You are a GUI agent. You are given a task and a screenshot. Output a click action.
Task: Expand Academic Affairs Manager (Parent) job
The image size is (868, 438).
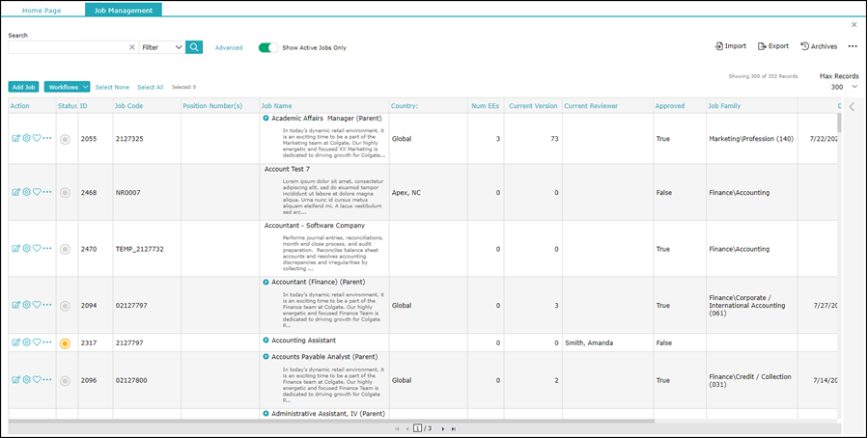(x=266, y=118)
